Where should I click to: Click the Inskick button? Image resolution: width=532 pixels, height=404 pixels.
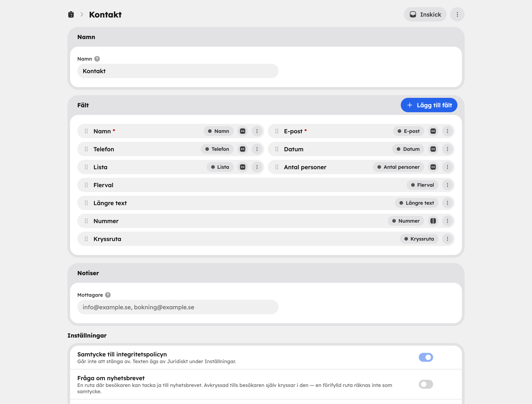click(x=425, y=14)
